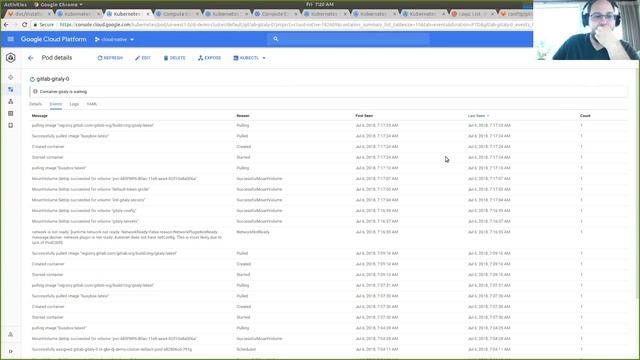Sort by the Reason column header
The height and width of the screenshot is (360, 640).
243,116
